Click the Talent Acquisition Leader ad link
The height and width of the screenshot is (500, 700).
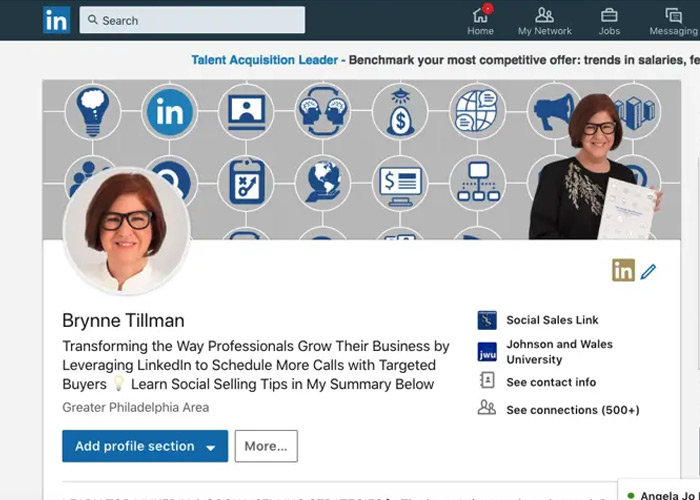pos(264,60)
